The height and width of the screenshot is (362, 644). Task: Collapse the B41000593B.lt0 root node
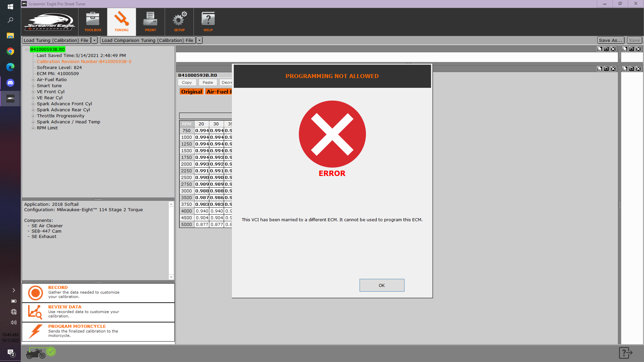27,50
